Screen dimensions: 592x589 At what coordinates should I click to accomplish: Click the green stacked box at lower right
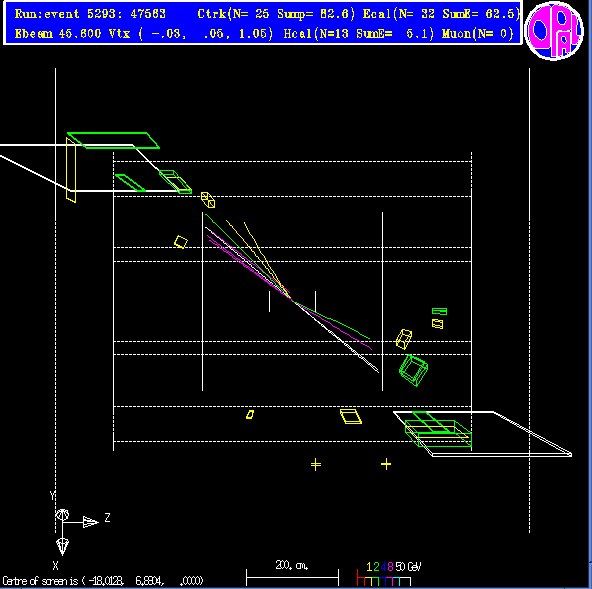click(438, 430)
